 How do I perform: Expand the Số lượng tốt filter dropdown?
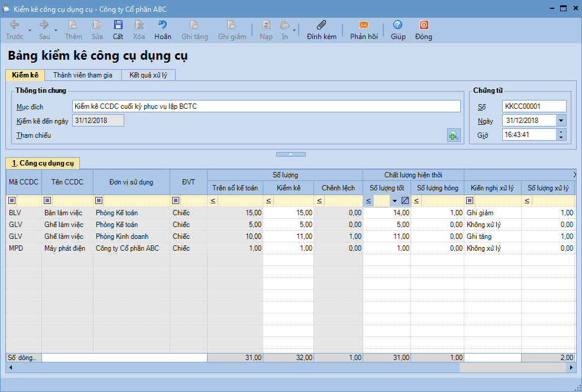395,200
